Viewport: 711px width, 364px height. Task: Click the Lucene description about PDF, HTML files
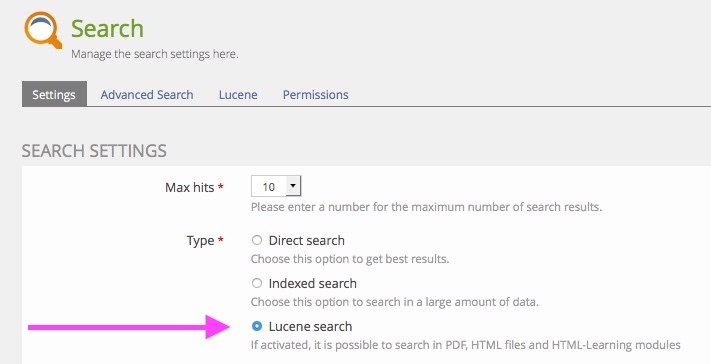466,345
